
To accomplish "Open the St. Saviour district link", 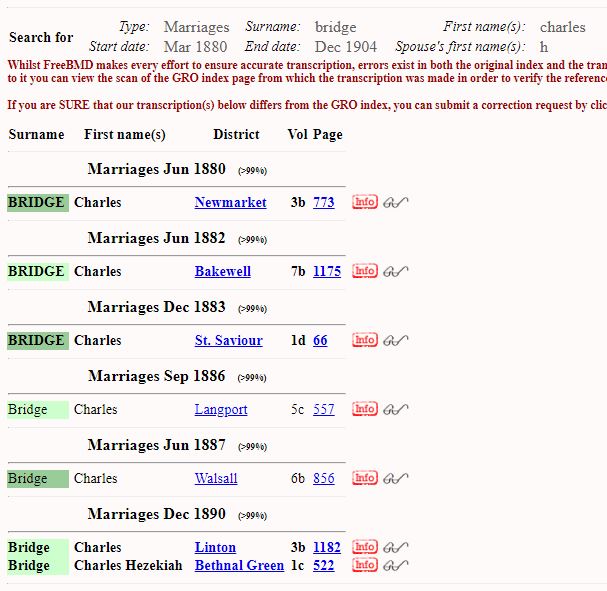I will pos(228,340).
